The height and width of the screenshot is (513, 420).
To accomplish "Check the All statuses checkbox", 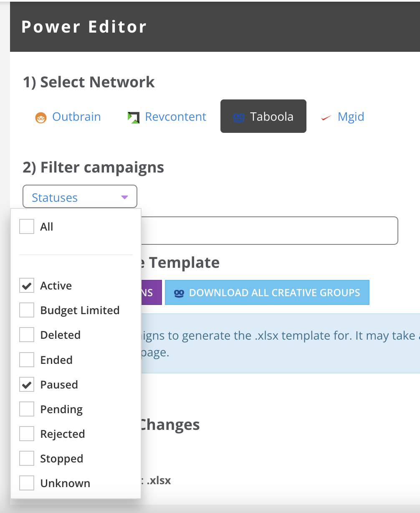I will (27, 227).
